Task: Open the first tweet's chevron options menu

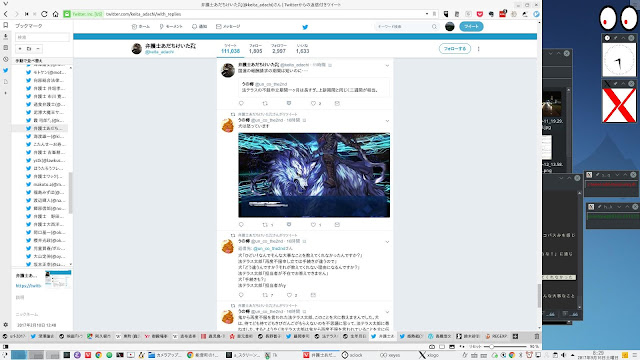Action: click(x=387, y=65)
